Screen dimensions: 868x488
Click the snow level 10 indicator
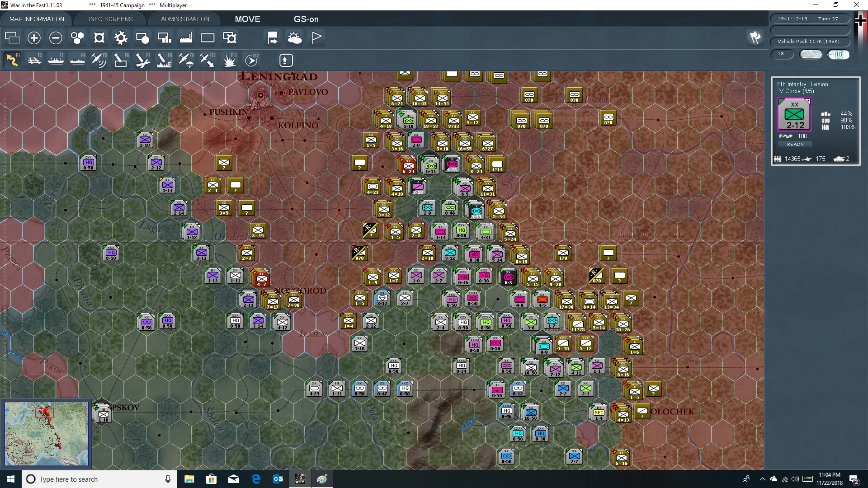coord(839,54)
